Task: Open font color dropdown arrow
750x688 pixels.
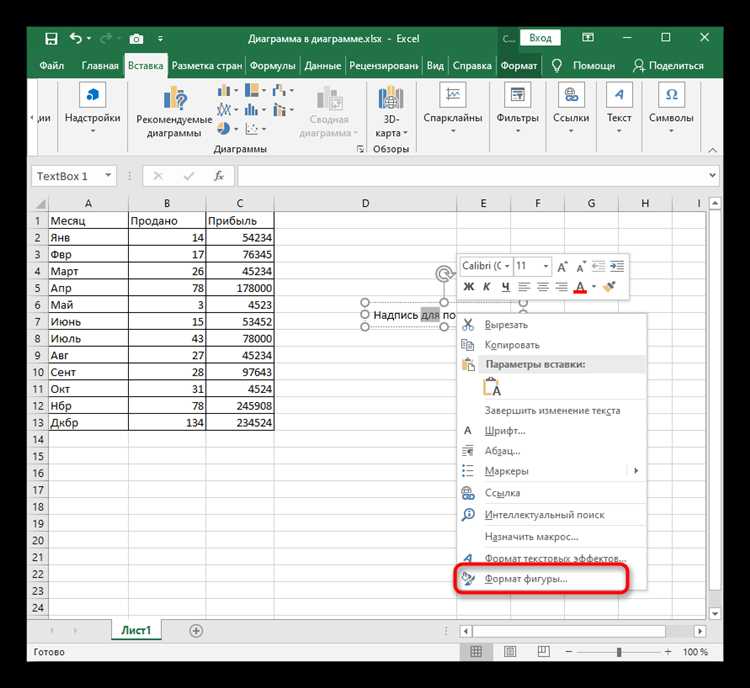Action: pos(594,287)
